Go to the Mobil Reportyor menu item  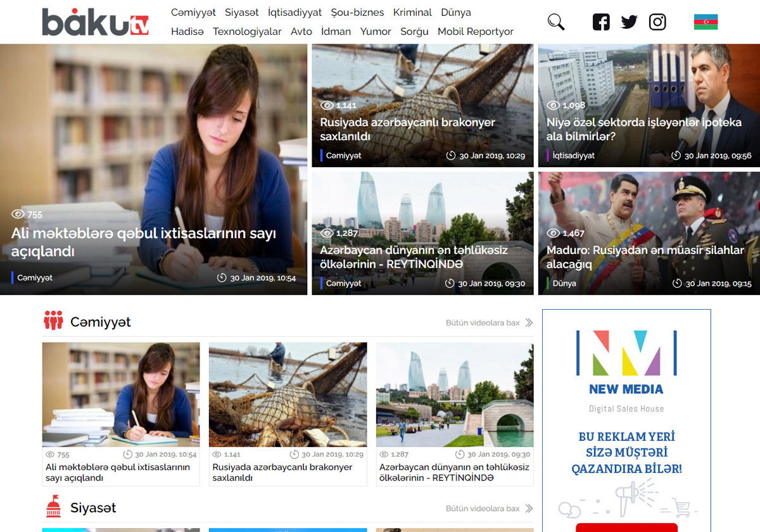[475, 32]
